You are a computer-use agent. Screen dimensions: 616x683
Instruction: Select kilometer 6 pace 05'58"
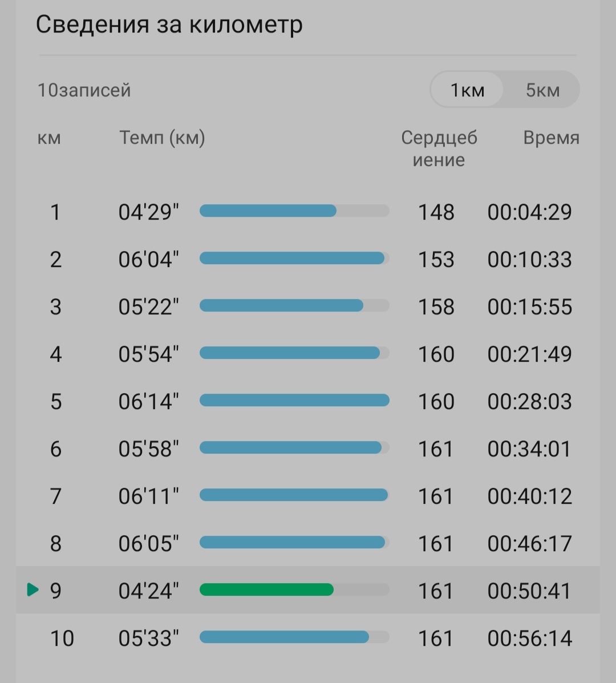[x=148, y=448]
